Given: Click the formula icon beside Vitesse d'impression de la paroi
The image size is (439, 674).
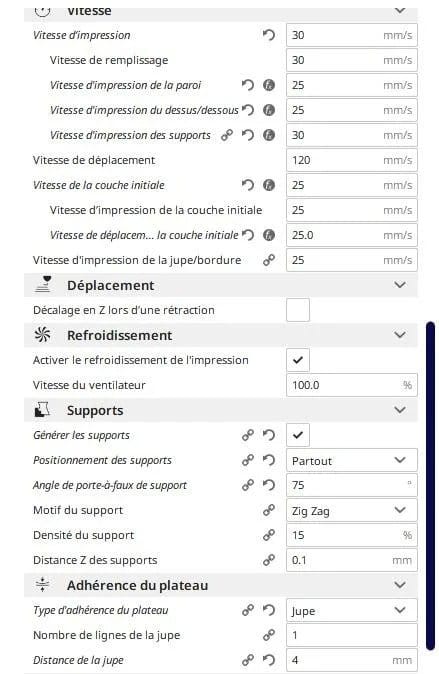Looking at the screenshot, I should (x=269, y=85).
